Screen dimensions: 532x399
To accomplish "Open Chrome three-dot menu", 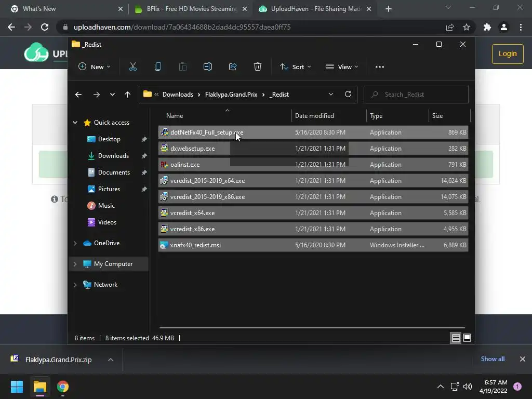I will tap(521, 27).
